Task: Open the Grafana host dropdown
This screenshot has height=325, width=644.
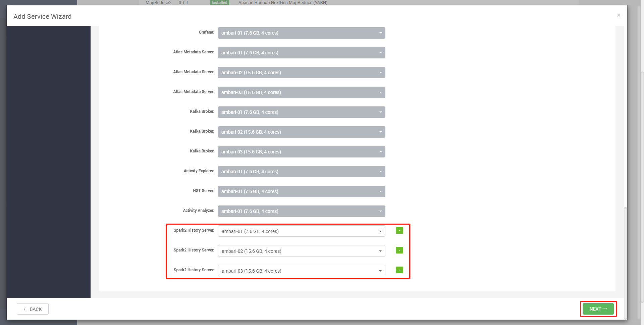Action: click(x=302, y=33)
